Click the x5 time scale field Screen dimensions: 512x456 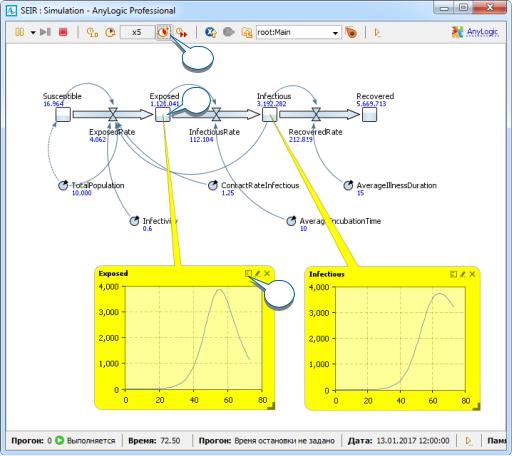pyautogui.click(x=137, y=32)
